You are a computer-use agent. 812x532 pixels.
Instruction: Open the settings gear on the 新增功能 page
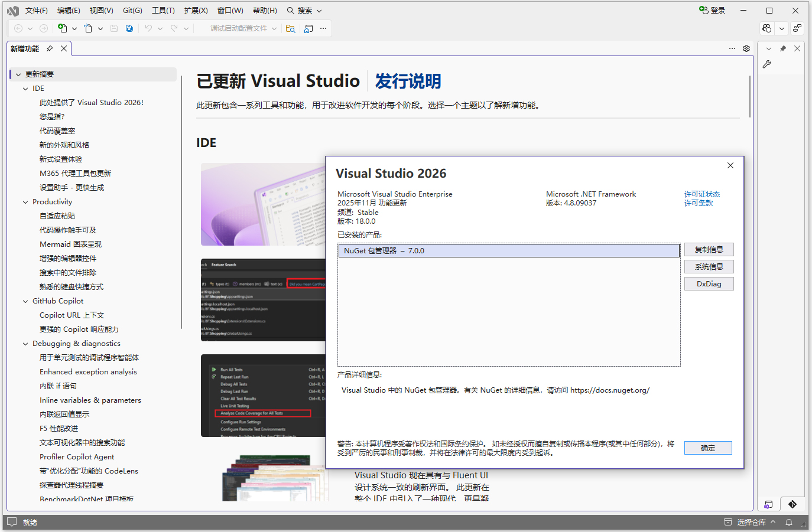coord(746,48)
